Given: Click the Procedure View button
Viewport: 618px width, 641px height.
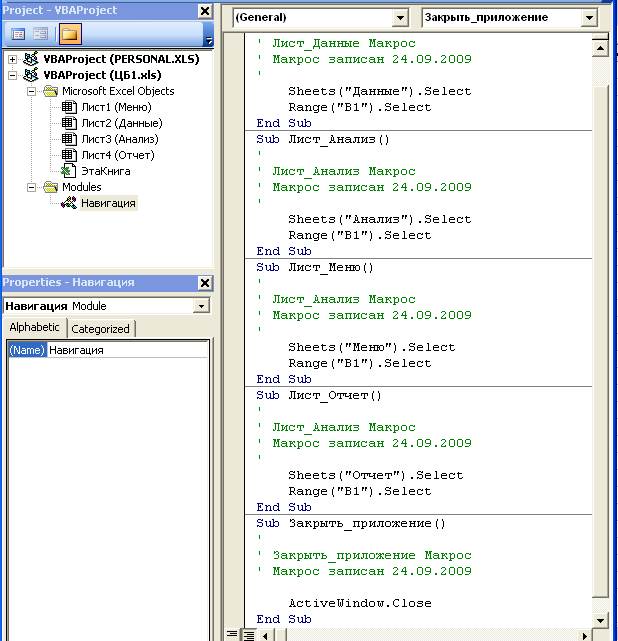Looking at the screenshot, I should point(232,635).
